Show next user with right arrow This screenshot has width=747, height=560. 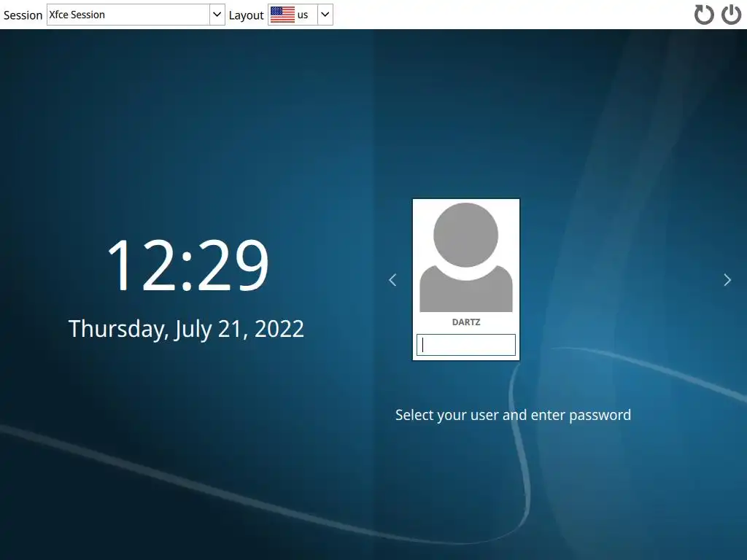click(727, 280)
